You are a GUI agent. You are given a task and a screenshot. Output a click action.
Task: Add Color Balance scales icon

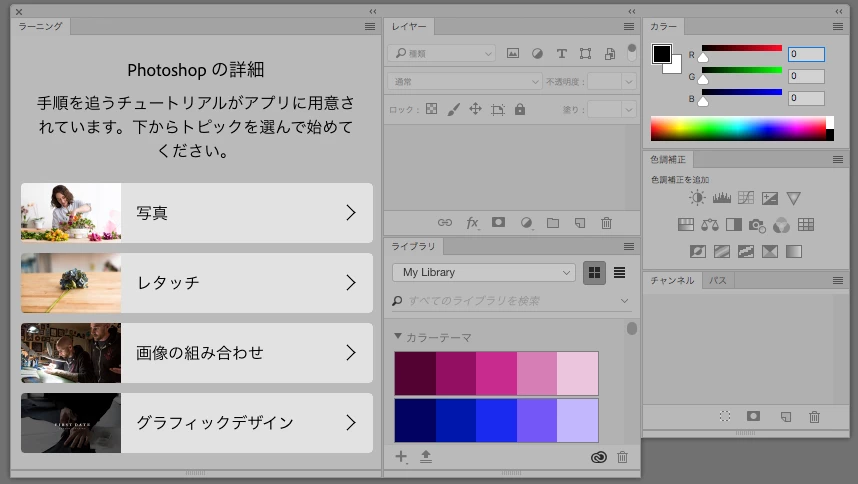click(710, 224)
